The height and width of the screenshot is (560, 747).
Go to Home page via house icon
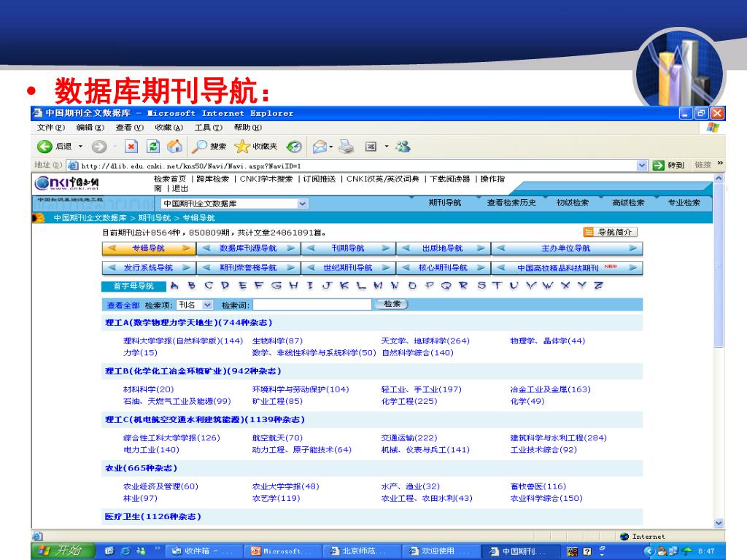(x=174, y=146)
